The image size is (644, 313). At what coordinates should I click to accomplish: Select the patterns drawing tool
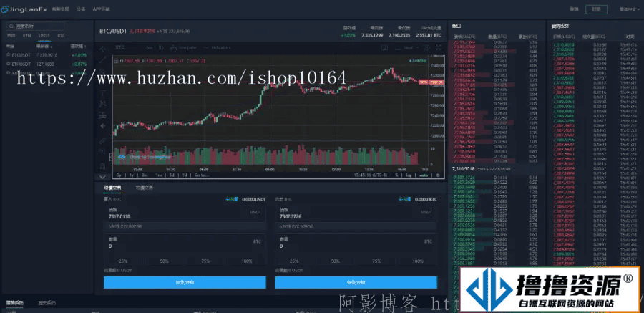[x=102, y=104]
